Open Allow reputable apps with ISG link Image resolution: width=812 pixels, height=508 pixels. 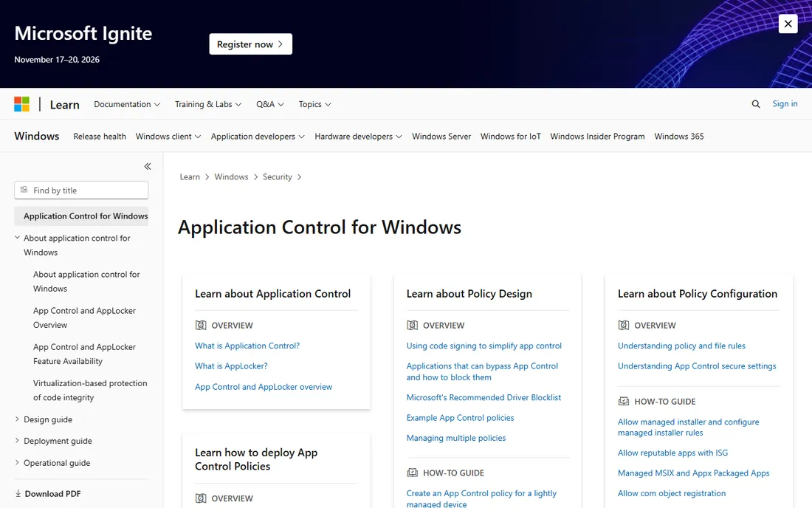672,453
